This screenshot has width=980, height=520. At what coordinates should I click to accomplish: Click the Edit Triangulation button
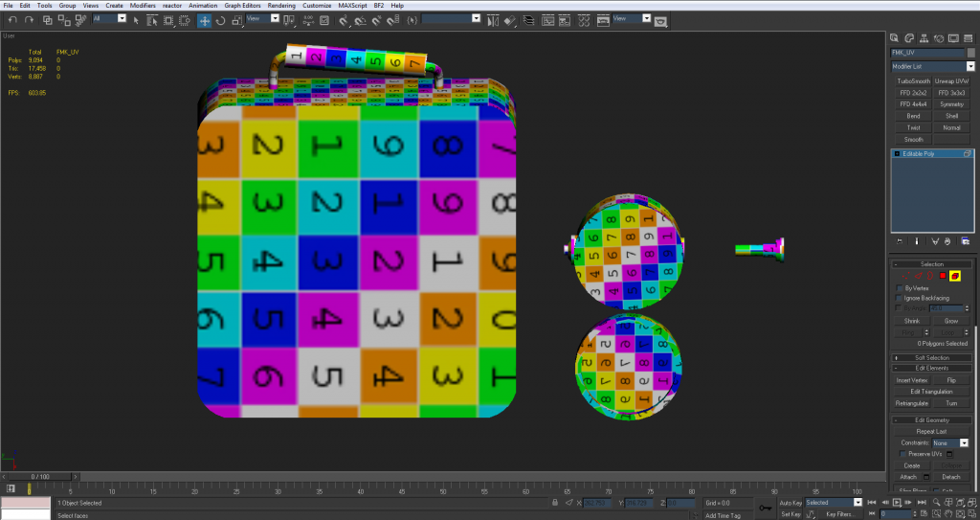coord(931,392)
